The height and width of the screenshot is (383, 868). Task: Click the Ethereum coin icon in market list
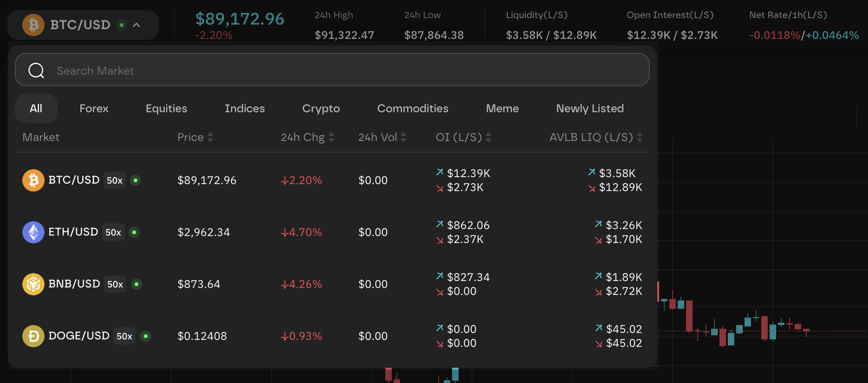33,232
